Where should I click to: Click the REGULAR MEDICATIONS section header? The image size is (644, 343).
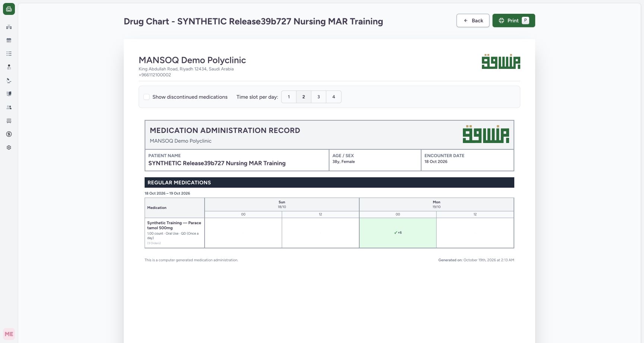tap(329, 182)
